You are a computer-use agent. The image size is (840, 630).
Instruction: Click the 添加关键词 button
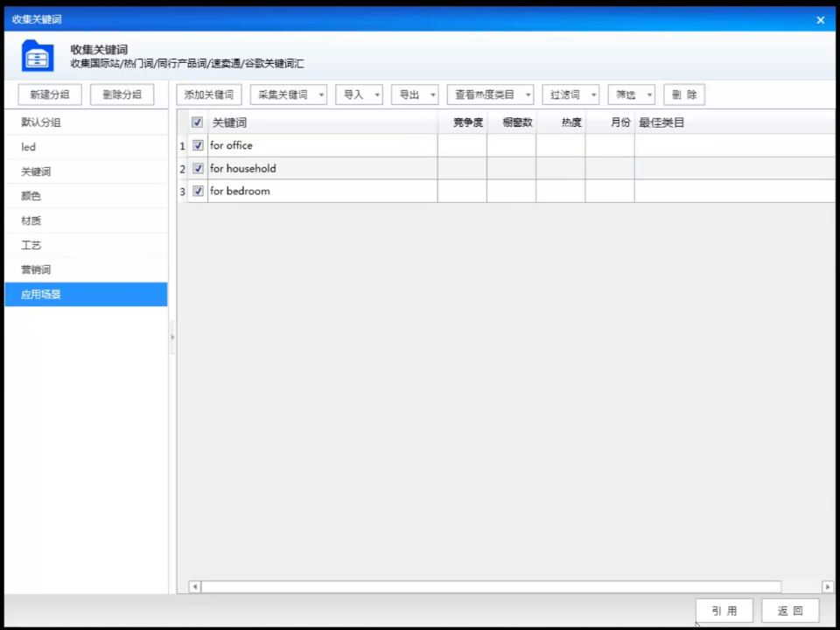tap(209, 94)
